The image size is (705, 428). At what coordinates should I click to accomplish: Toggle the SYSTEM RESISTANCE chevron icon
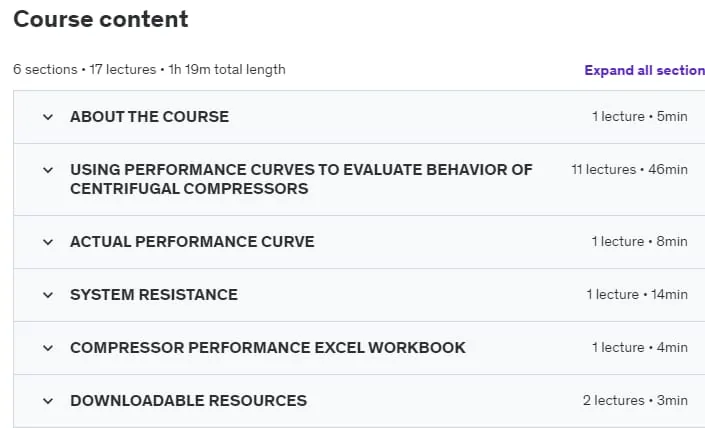(x=48, y=295)
